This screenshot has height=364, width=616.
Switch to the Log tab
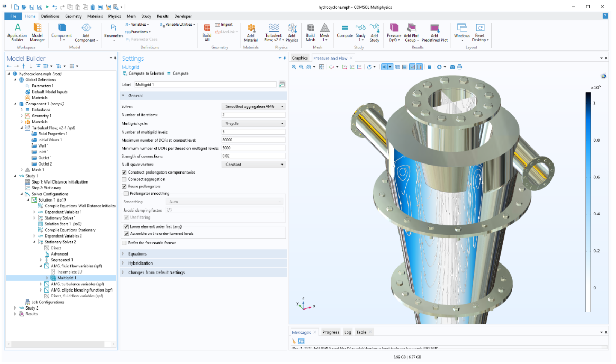348,332
